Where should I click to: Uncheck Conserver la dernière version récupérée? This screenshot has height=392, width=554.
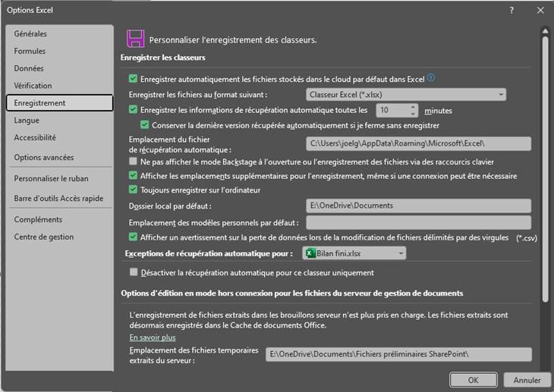(144, 124)
